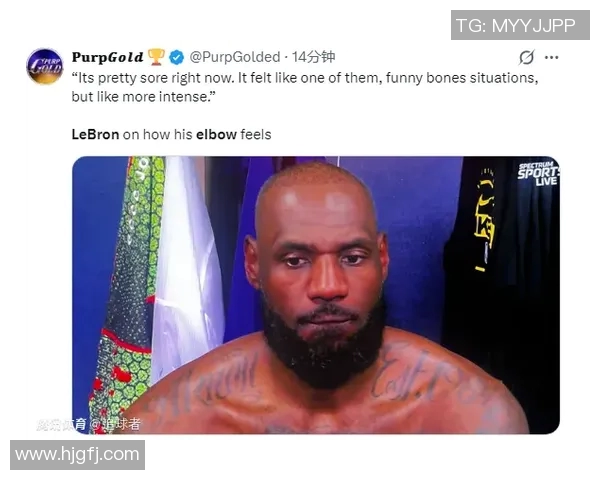The image size is (600, 480).
Task: Click the blue verified badge
Action: coord(176,57)
